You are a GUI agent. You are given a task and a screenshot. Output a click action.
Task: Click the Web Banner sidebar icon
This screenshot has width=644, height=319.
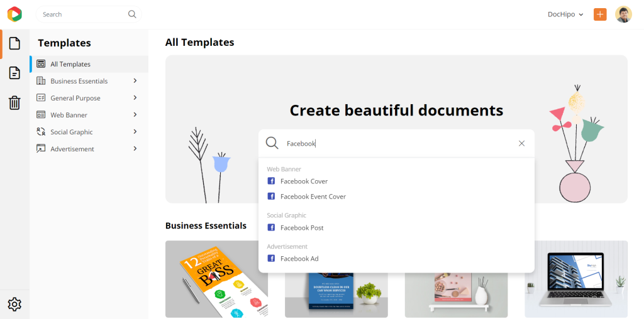41,115
